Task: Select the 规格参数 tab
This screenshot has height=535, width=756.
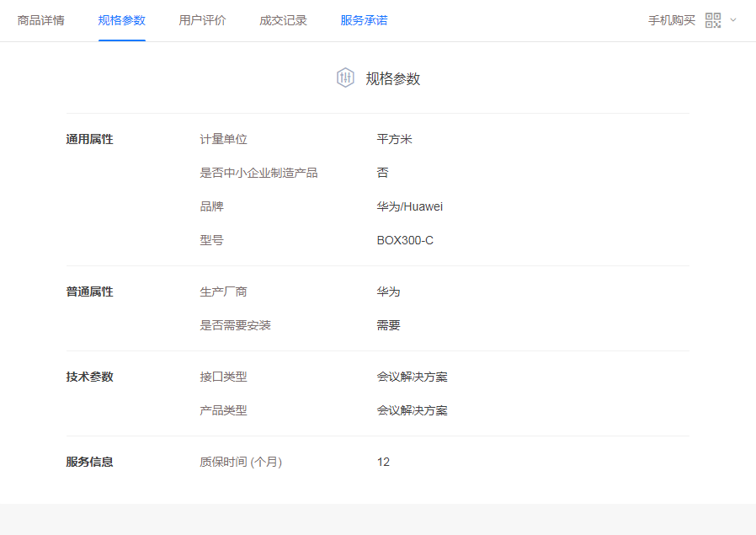Action: coord(121,20)
